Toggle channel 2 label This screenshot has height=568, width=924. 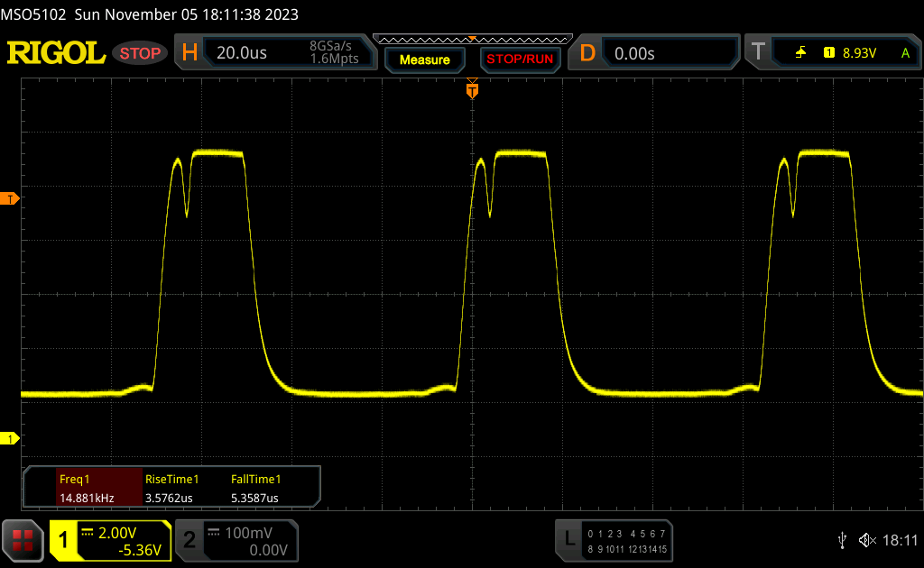pos(189,540)
